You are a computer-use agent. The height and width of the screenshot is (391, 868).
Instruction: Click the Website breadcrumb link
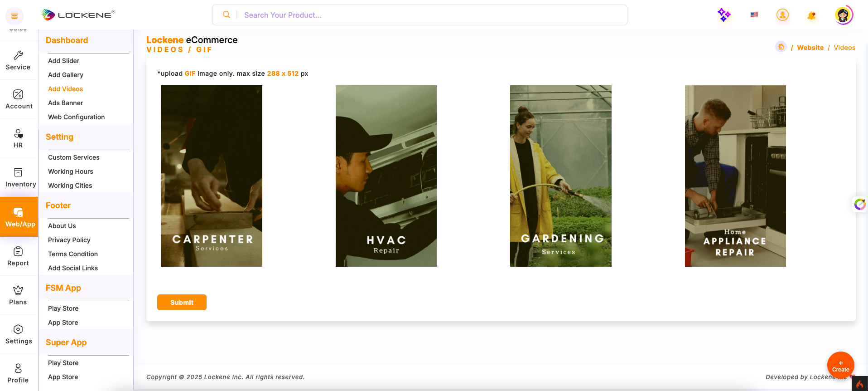point(810,48)
